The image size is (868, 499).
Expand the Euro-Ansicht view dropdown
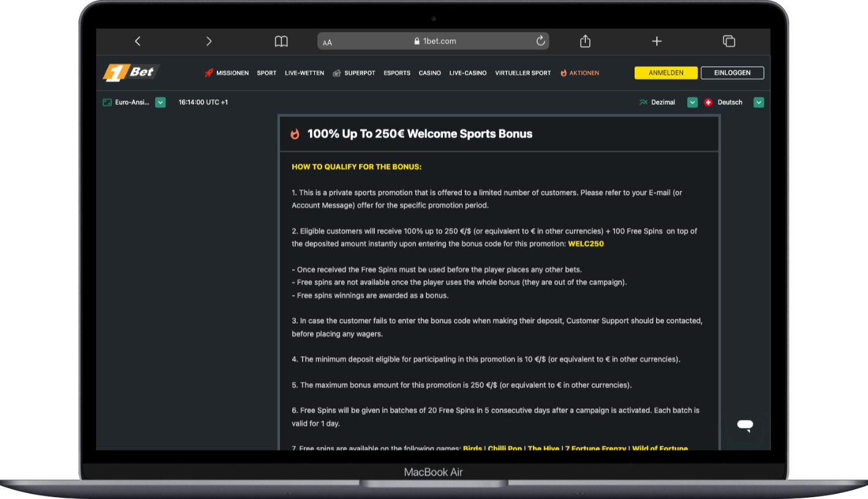pyautogui.click(x=160, y=102)
